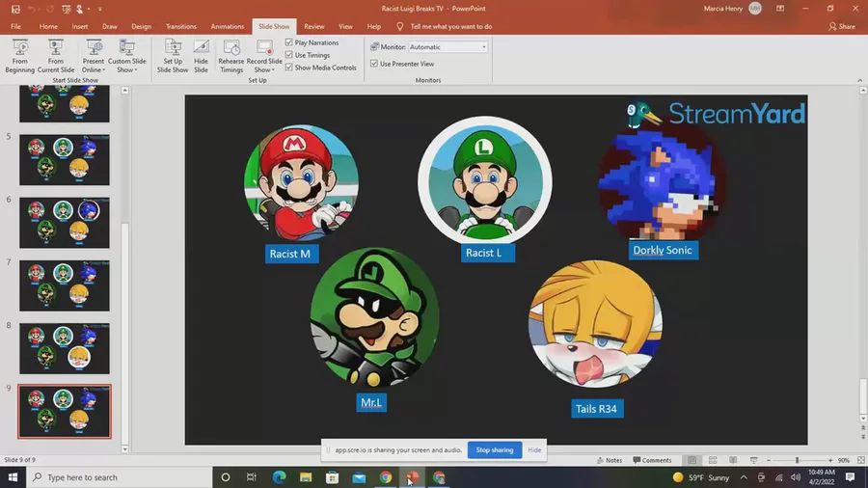Viewport: 868px width, 488px height.
Task: Open Set Up Slide Show dialog
Action: (173, 56)
